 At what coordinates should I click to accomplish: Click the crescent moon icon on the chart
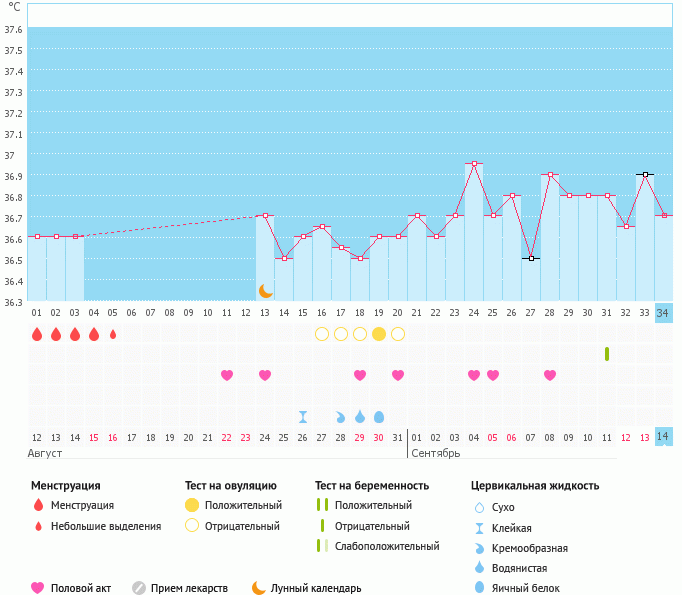(x=265, y=291)
